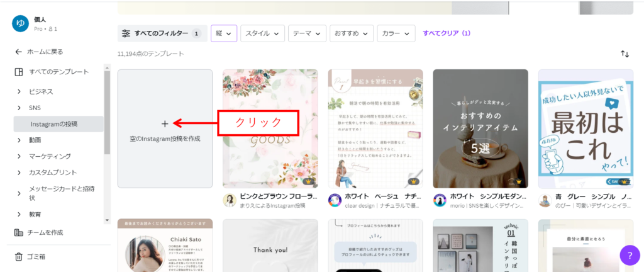Open the purple help question mark button

[x=630, y=254]
